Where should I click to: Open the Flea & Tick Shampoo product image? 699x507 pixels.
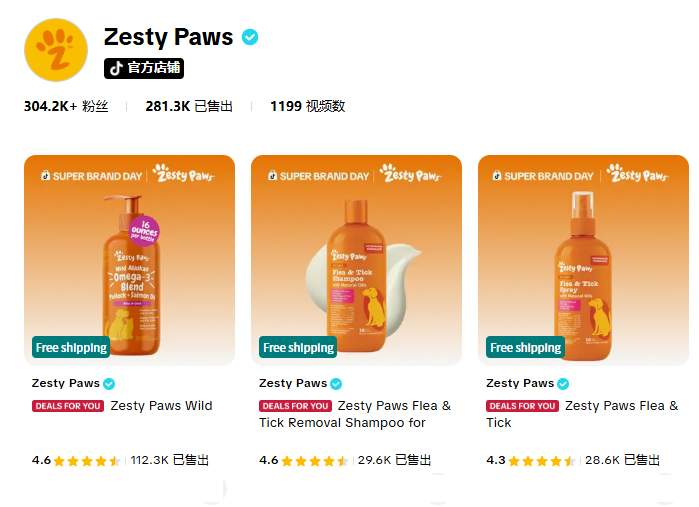tap(356, 260)
